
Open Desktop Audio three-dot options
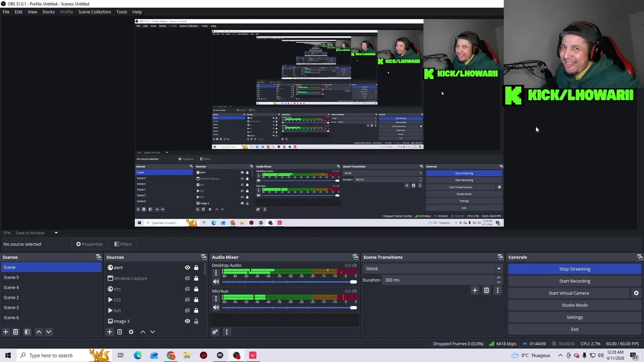point(216,273)
